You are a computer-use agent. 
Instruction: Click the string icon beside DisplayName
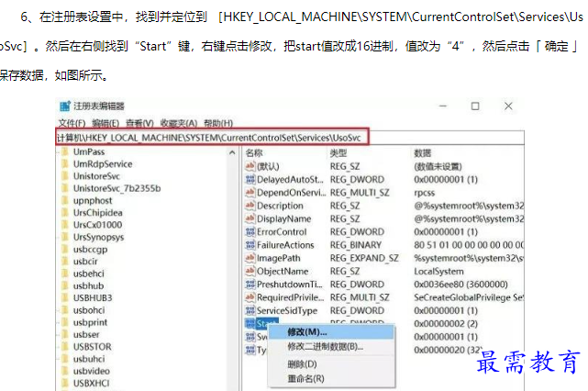point(250,218)
